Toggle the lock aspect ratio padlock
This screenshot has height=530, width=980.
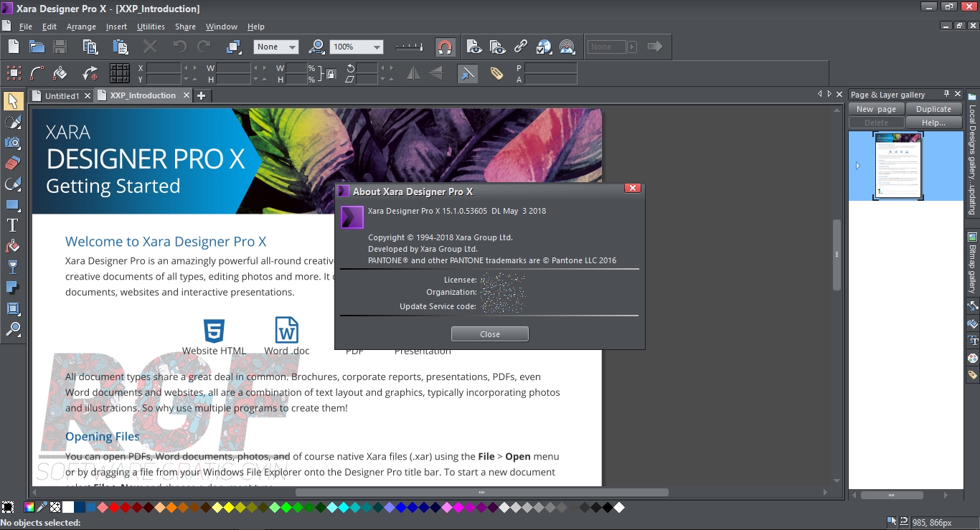330,73
